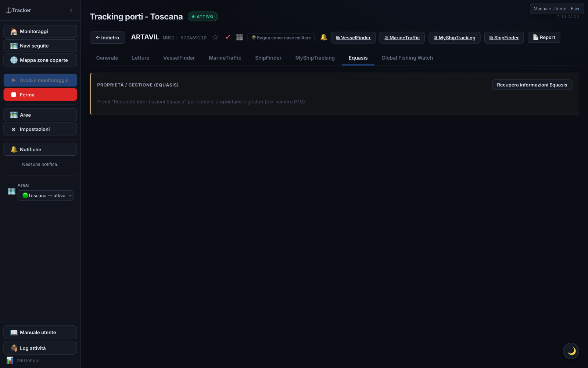The height and width of the screenshot is (368, 588).
Task: Select the Equasis tab
Action: point(358,58)
